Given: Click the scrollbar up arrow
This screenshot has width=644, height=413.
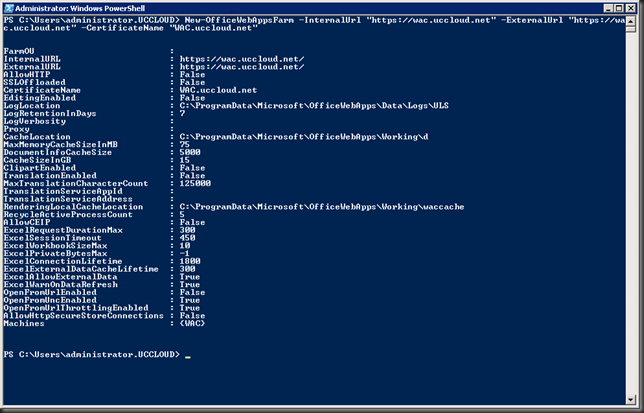Looking at the screenshot, I should coord(631,21).
